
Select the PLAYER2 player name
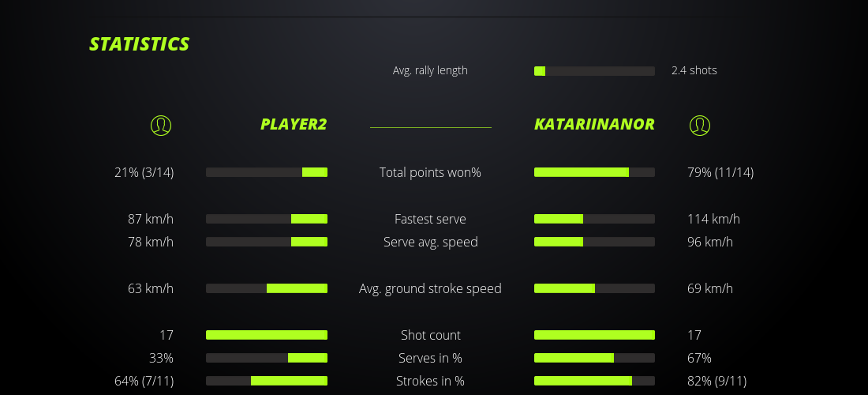pos(294,124)
